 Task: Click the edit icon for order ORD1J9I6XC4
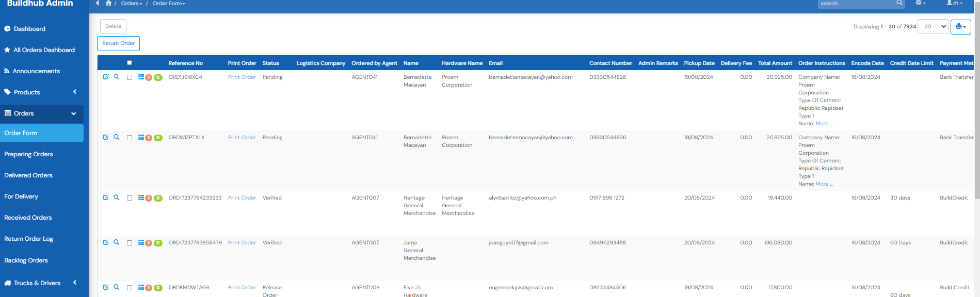point(106,77)
